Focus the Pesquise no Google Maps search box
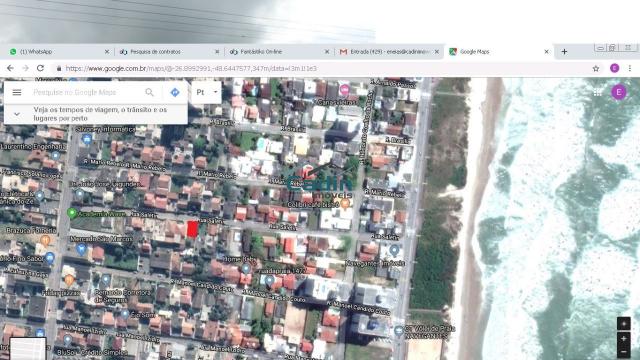 click(x=86, y=93)
